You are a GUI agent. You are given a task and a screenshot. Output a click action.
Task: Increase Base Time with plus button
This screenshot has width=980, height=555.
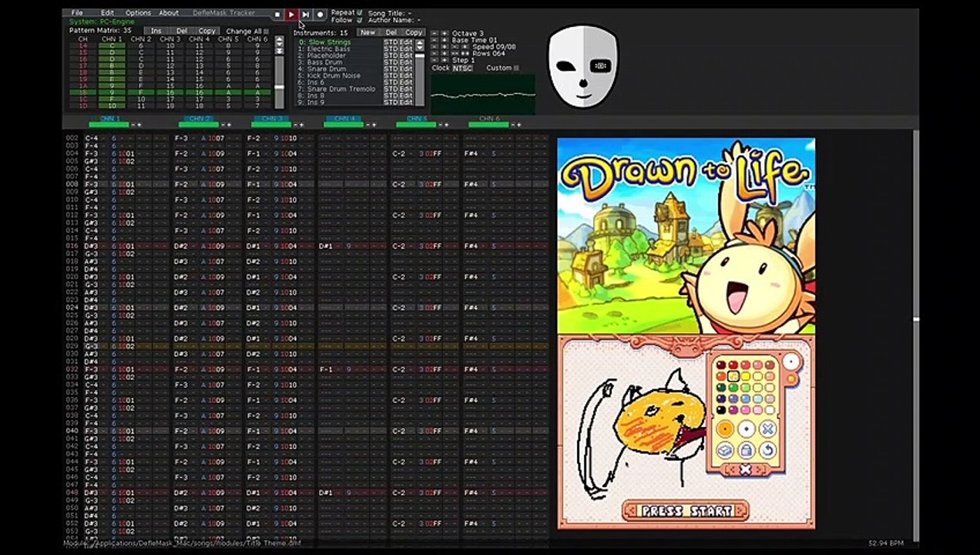(x=445, y=40)
